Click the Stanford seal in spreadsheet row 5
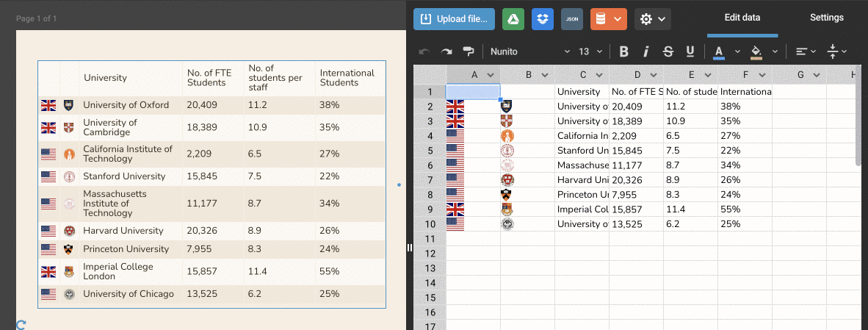The width and height of the screenshot is (868, 330). tap(507, 151)
